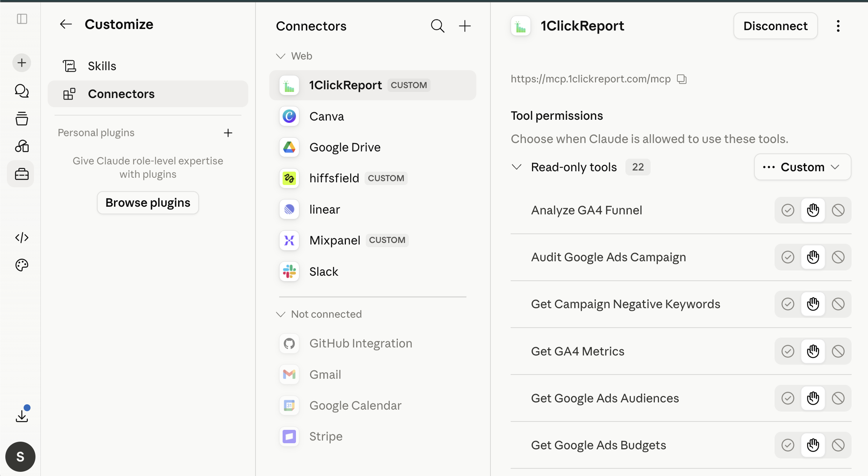Block Get Campaign Negative Keywords tool
This screenshot has width=868, height=476.
[x=838, y=304]
